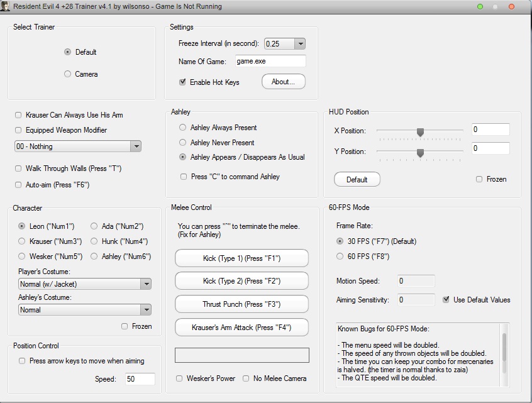Screen dimensions: 532x403
Task: Enable Walk Through Walls checkbox
Action: point(19,169)
